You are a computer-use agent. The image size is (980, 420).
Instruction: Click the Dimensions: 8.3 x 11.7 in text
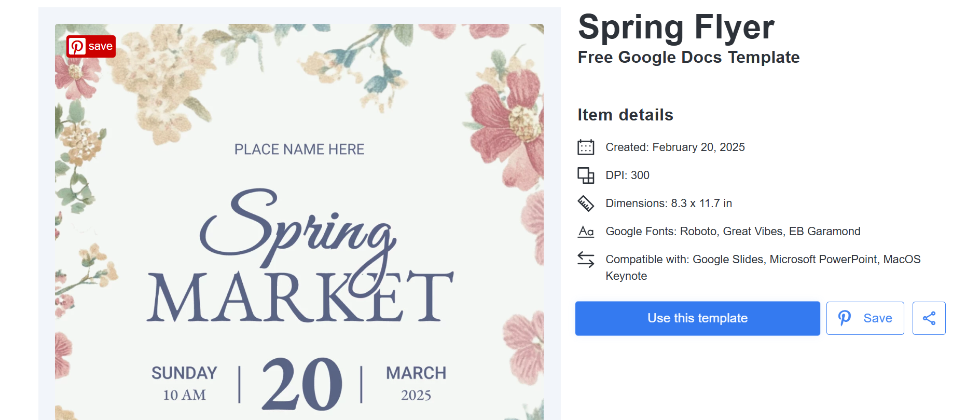click(668, 204)
